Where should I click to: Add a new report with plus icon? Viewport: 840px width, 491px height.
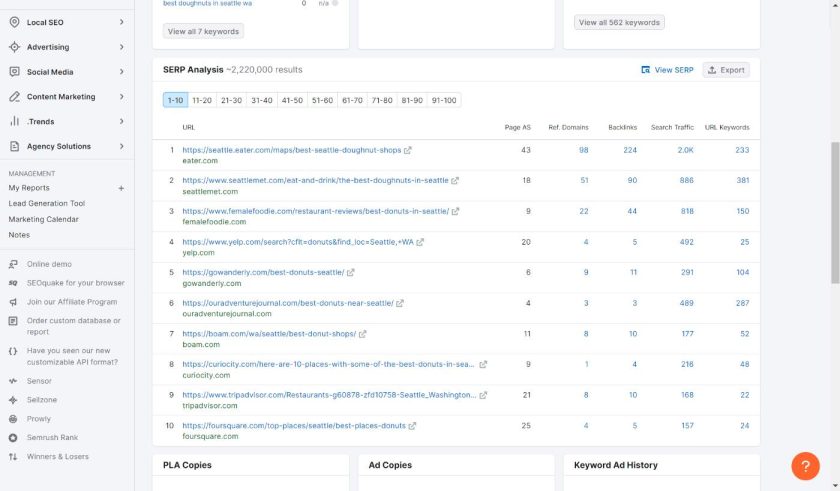(x=121, y=188)
